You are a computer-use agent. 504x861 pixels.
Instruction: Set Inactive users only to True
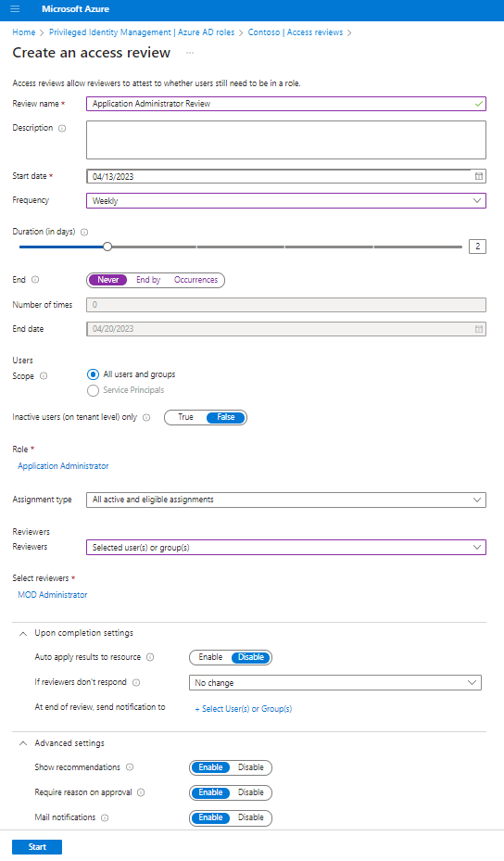click(x=185, y=417)
